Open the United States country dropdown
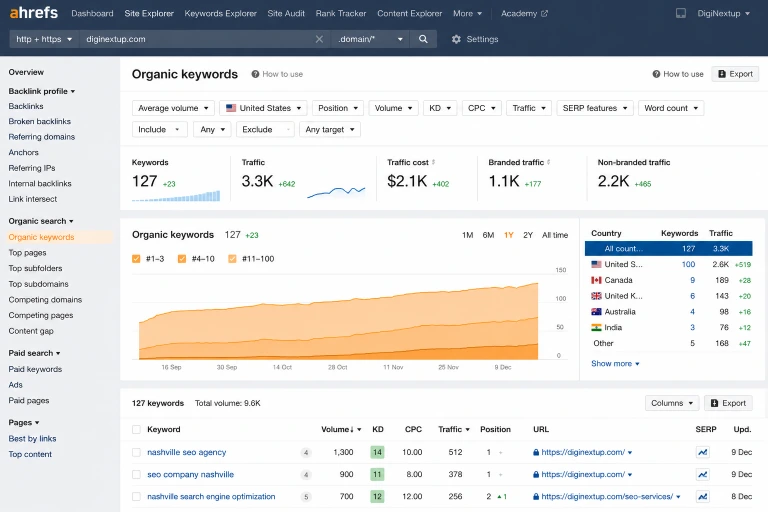This screenshot has width=768, height=512. [x=264, y=108]
